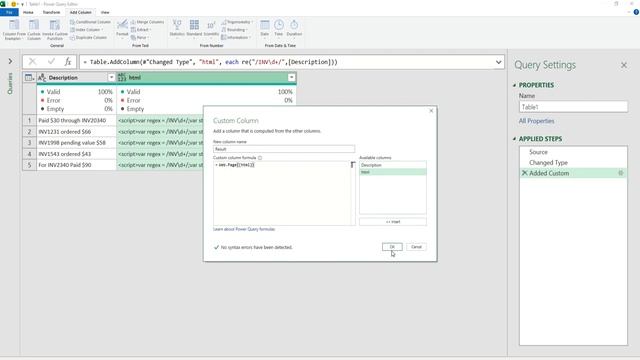
Task: Click the Time icon in ribbon
Action: click(278, 25)
